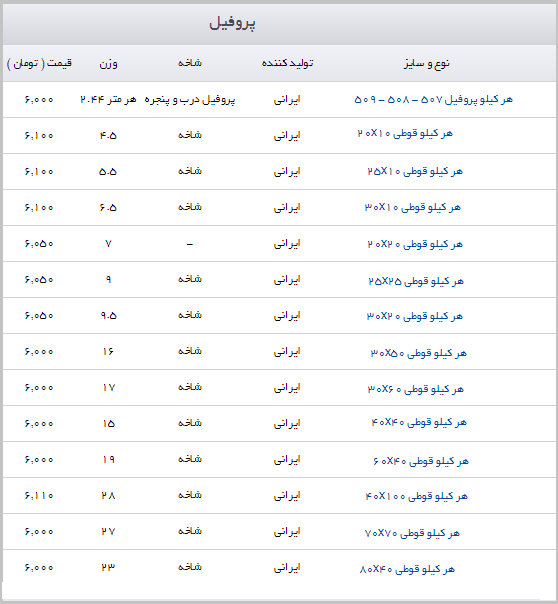558x604 pixels.
Task: Open the هر کیلو قوطی 20X20 link
Action: point(415,245)
